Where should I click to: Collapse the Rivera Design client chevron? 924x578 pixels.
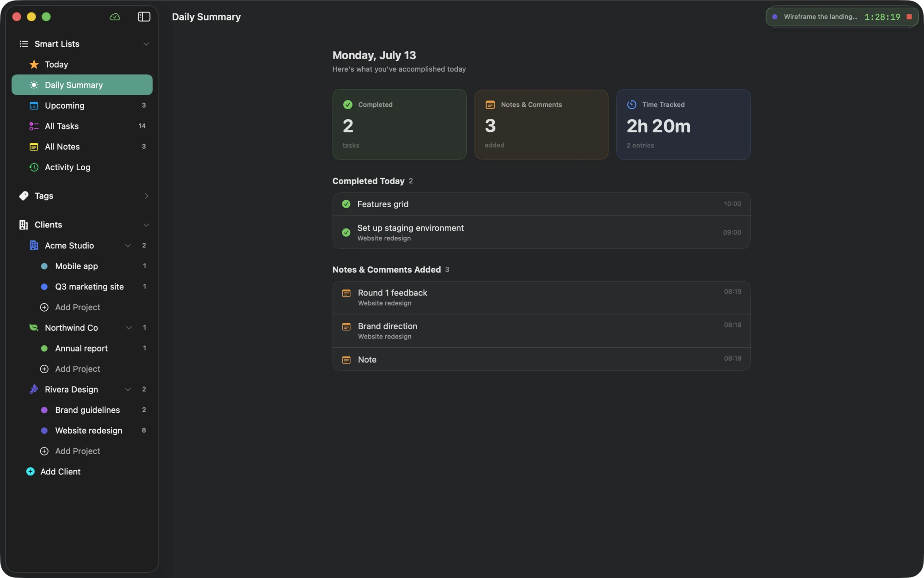(128, 389)
